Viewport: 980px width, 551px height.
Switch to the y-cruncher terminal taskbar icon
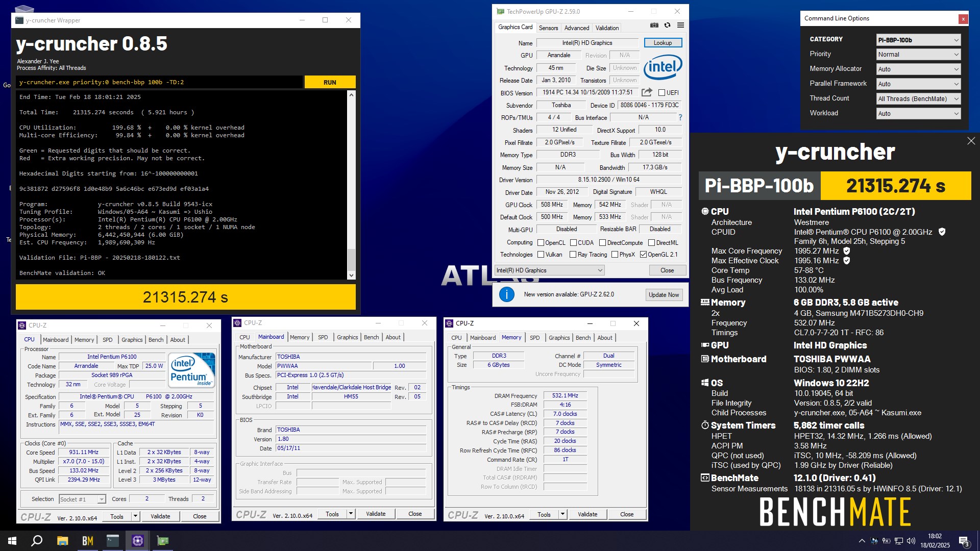pos(113,541)
